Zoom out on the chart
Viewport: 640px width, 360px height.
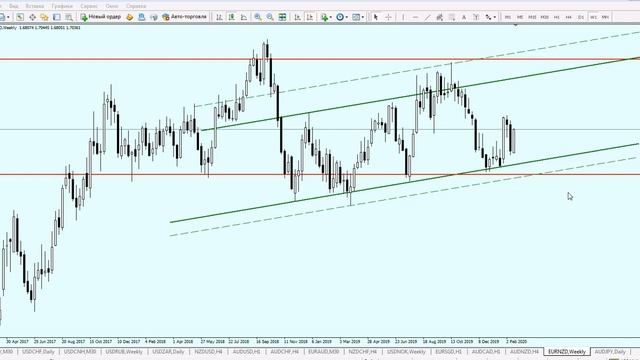point(270,17)
